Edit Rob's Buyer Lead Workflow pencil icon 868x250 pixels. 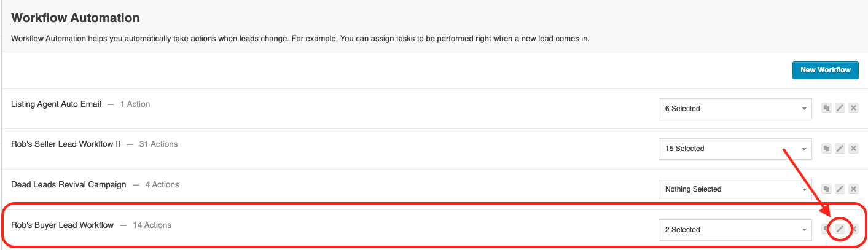click(840, 230)
